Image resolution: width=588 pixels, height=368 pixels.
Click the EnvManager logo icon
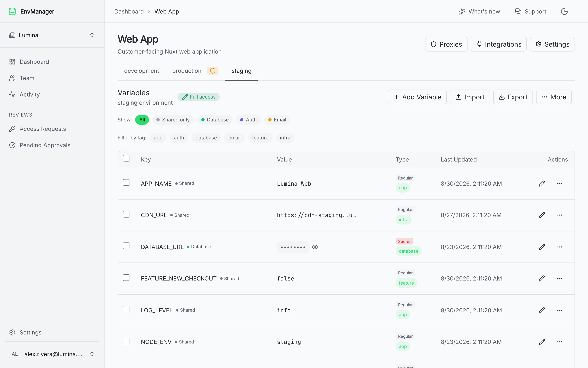(12, 11)
